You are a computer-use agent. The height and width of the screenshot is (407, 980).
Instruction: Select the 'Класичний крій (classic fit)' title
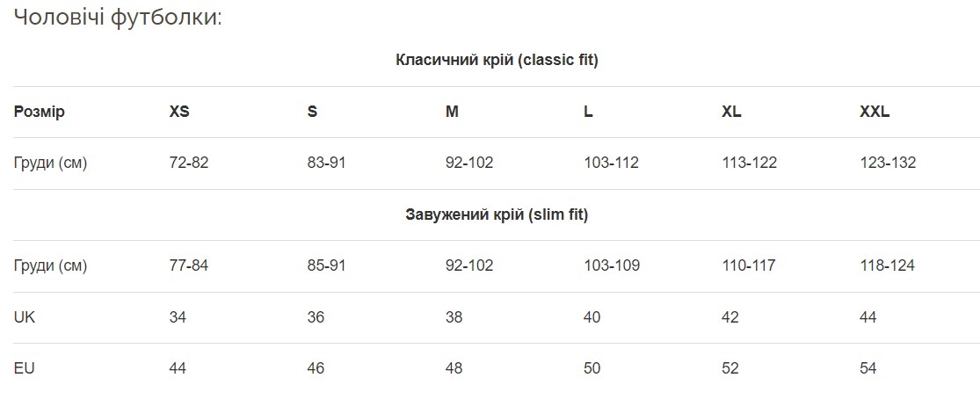(497, 60)
